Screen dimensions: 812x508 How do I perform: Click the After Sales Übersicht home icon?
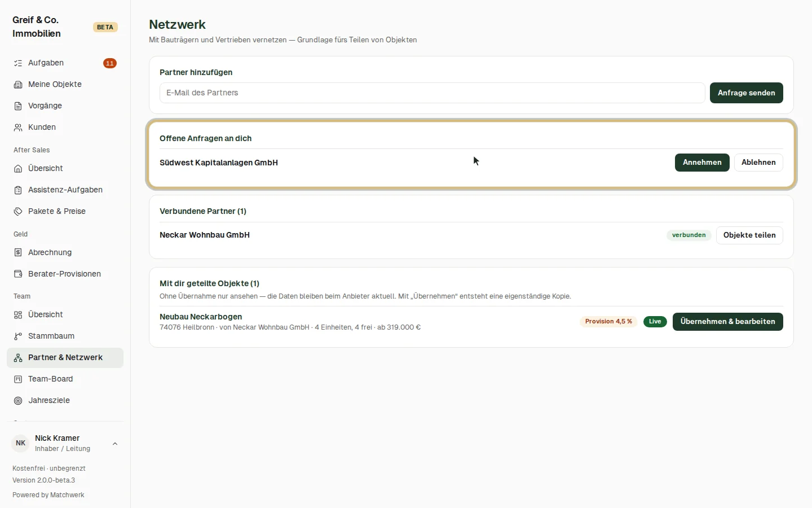pos(18,169)
